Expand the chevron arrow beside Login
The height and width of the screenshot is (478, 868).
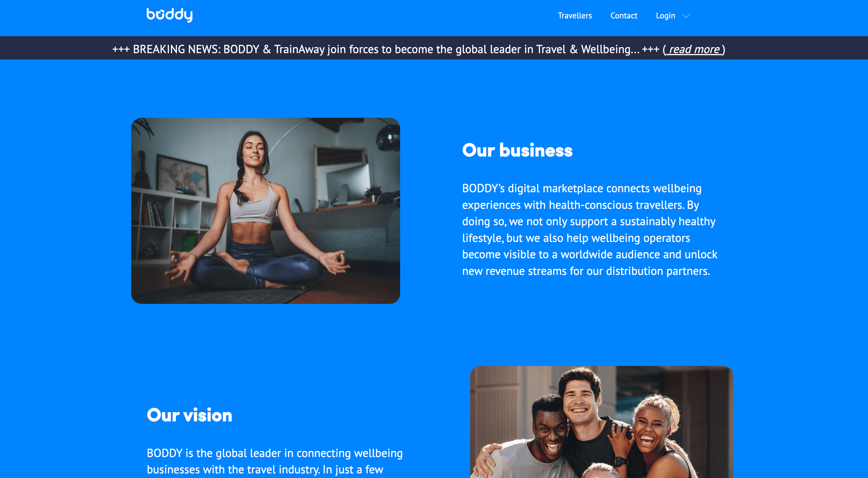tap(686, 16)
